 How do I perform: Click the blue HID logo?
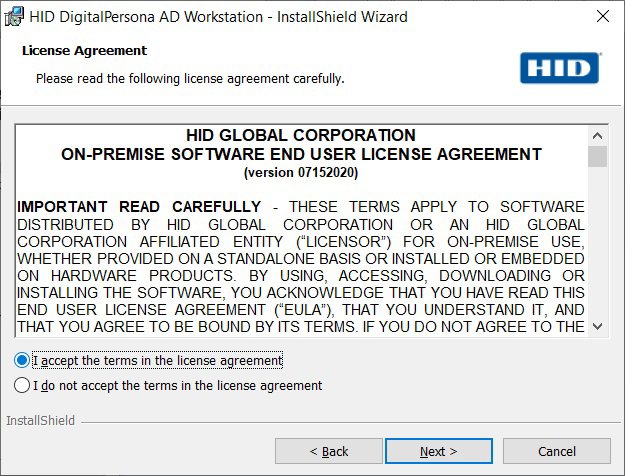pos(559,68)
